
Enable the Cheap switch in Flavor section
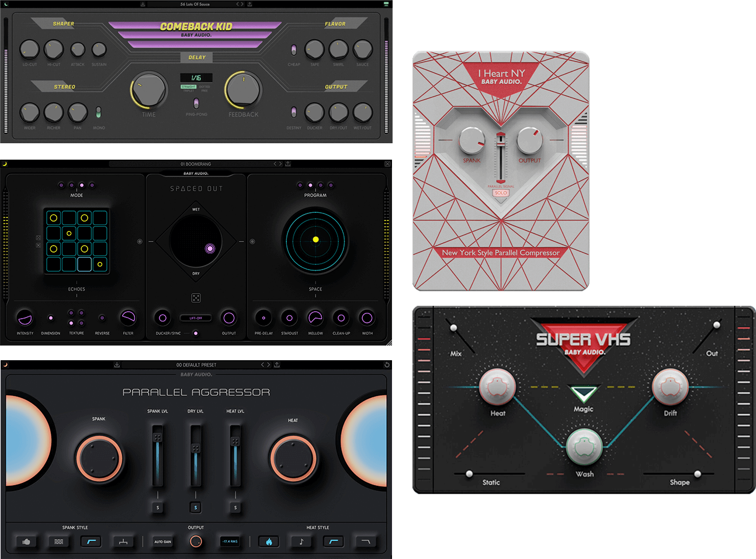(x=293, y=50)
